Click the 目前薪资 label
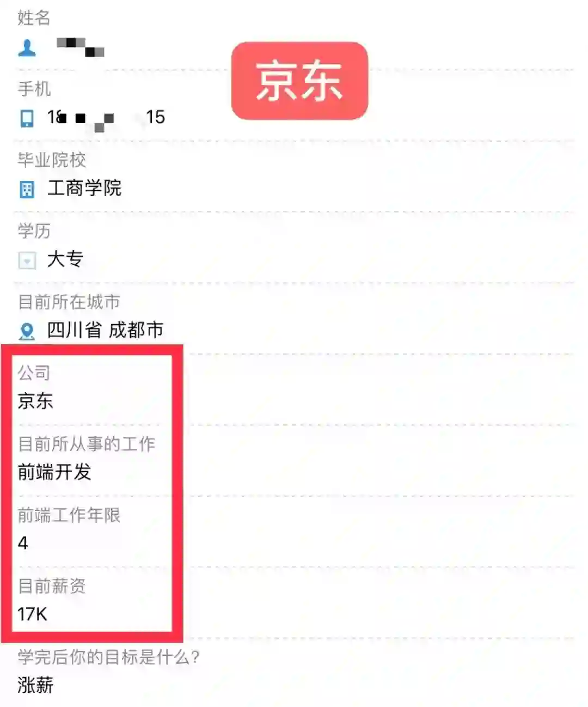This screenshot has height=707, width=588. (52, 586)
